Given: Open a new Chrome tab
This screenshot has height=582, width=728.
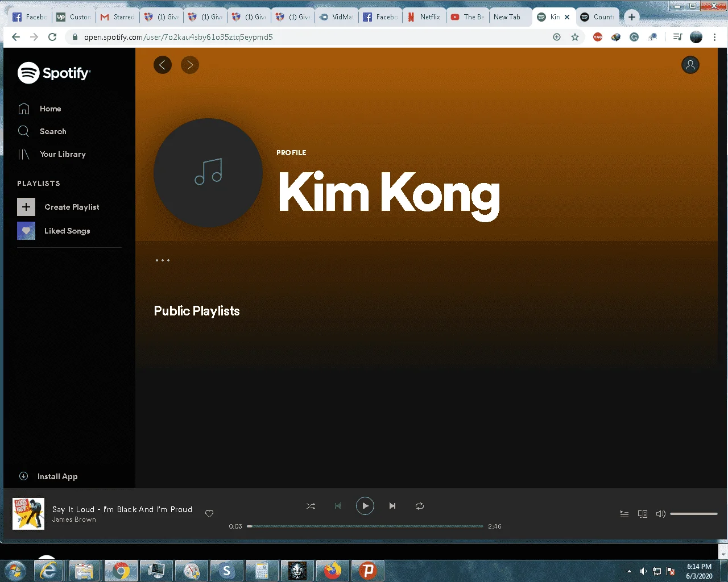Looking at the screenshot, I should [632, 17].
